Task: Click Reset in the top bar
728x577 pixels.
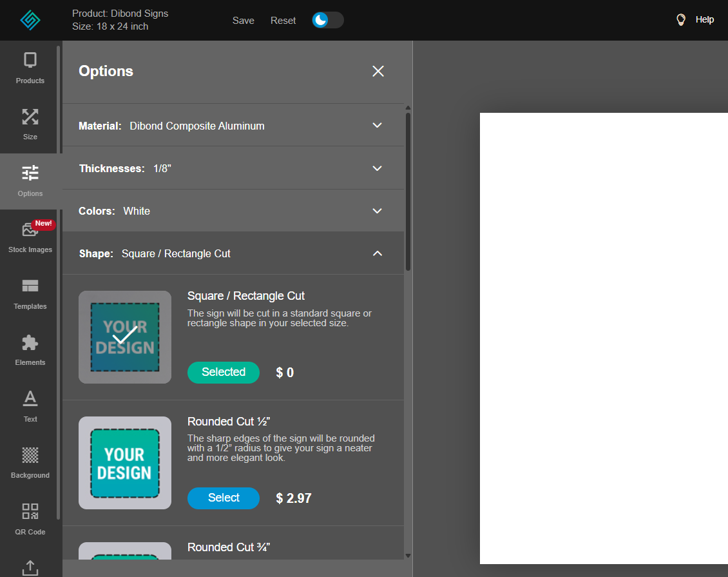Action: coord(283,21)
